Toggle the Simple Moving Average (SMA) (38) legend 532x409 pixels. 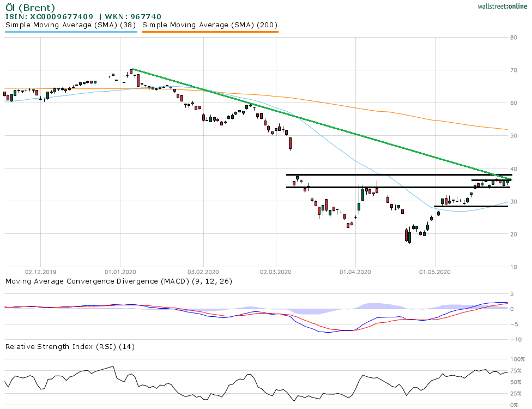71,25
